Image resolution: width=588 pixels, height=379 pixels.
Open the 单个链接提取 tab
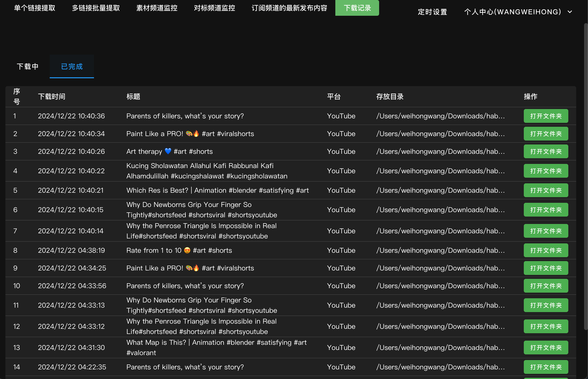pyautogui.click(x=35, y=8)
